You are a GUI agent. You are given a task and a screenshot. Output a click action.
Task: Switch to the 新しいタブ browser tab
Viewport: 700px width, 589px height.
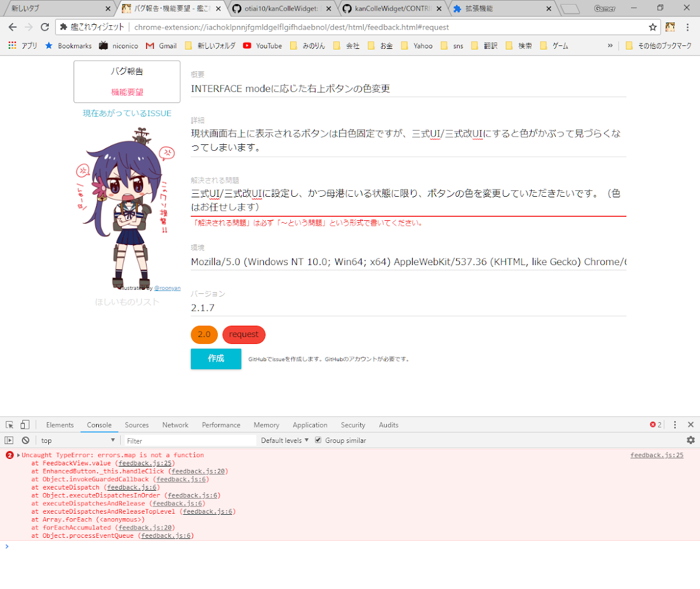pos(58,8)
